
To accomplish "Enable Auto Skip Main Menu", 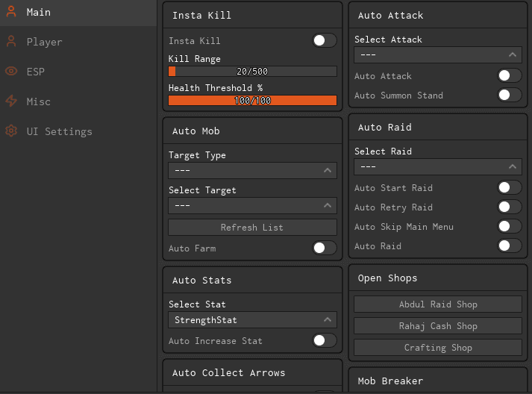I will tap(509, 227).
